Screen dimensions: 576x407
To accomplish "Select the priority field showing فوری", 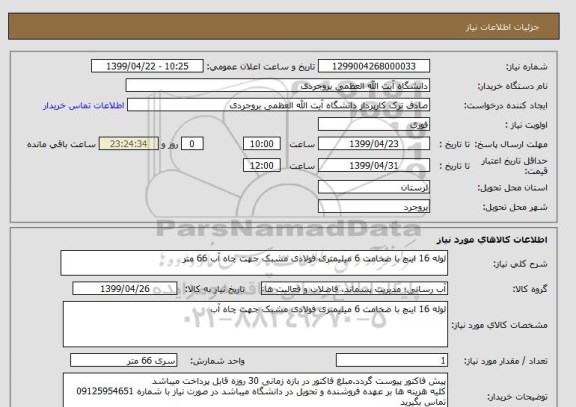I will point(374,125).
